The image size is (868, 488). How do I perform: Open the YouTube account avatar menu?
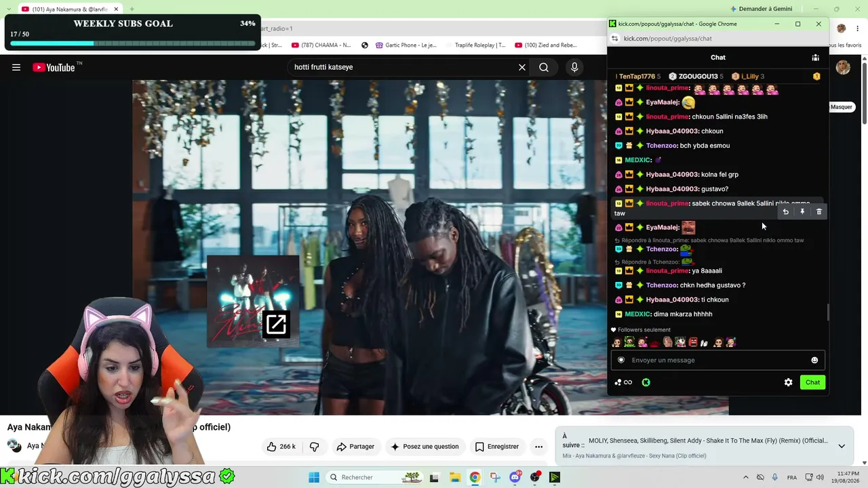pos(843,67)
